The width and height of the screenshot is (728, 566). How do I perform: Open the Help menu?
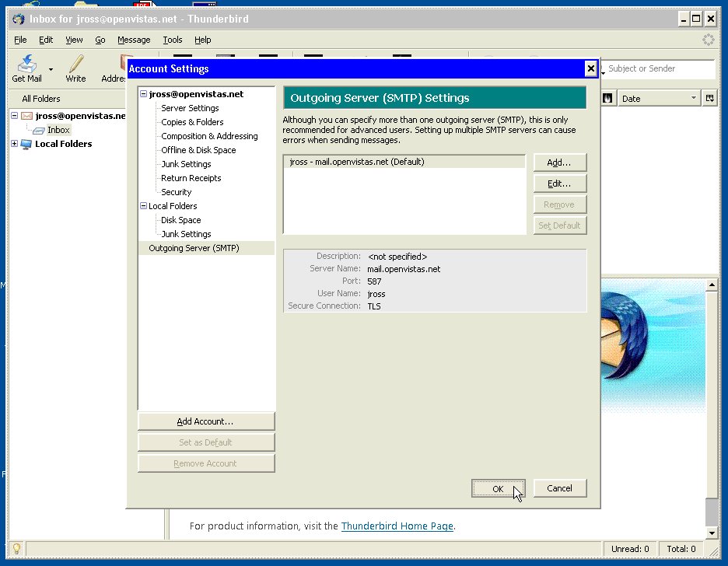pos(202,40)
